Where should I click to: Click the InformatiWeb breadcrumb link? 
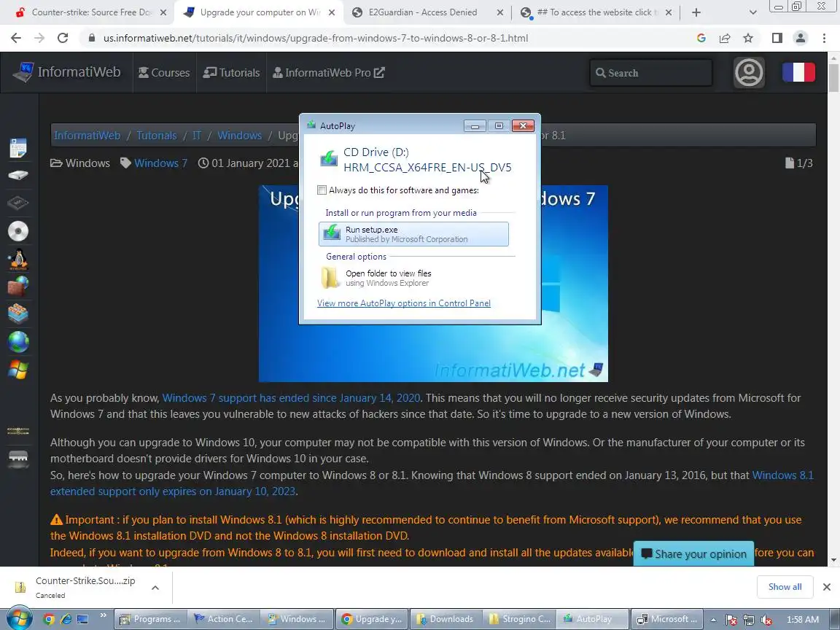[x=87, y=136]
